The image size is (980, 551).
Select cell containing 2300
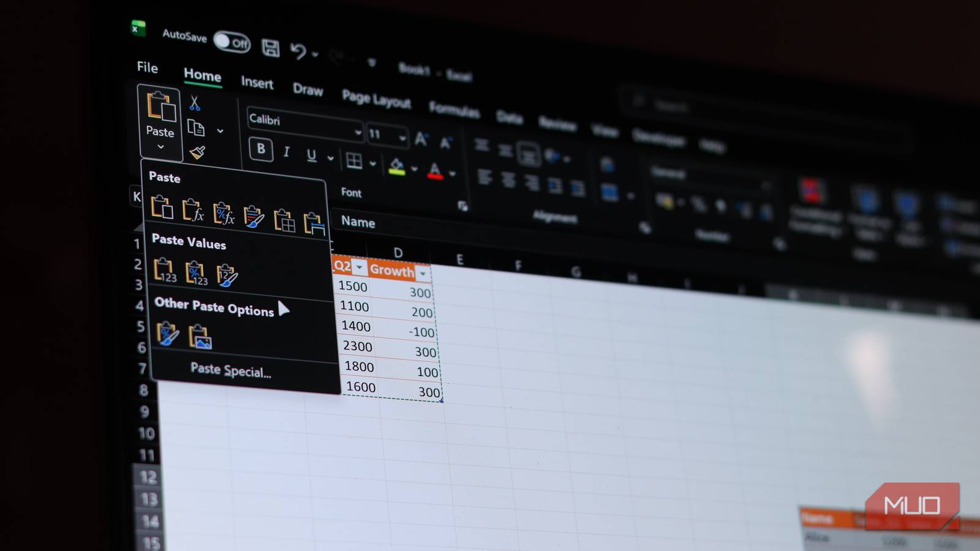coord(358,347)
